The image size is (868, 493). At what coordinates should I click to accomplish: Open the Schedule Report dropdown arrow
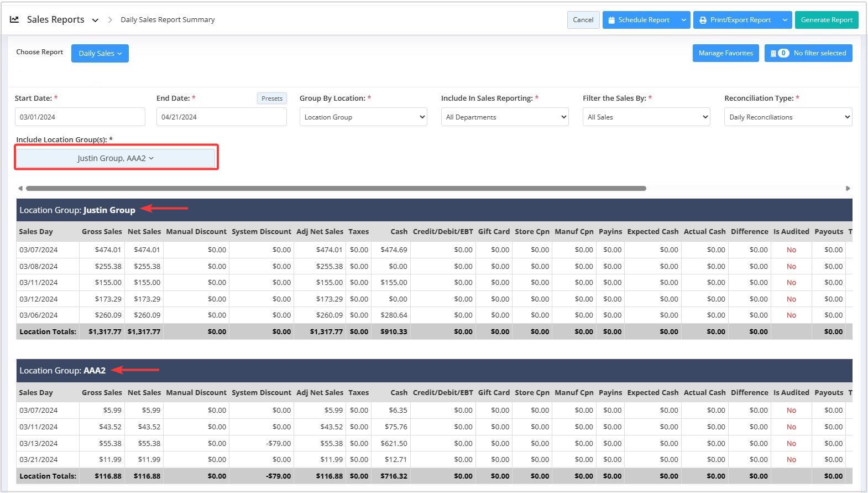click(x=683, y=20)
